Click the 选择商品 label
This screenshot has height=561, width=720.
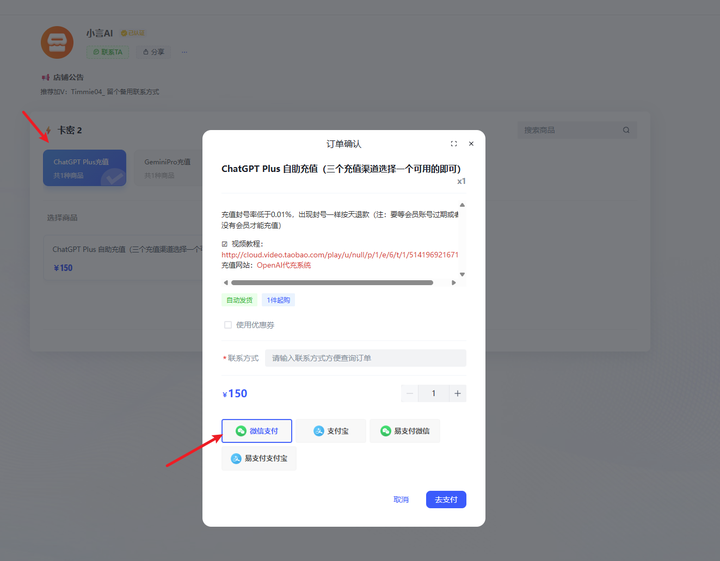click(x=62, y=218)
